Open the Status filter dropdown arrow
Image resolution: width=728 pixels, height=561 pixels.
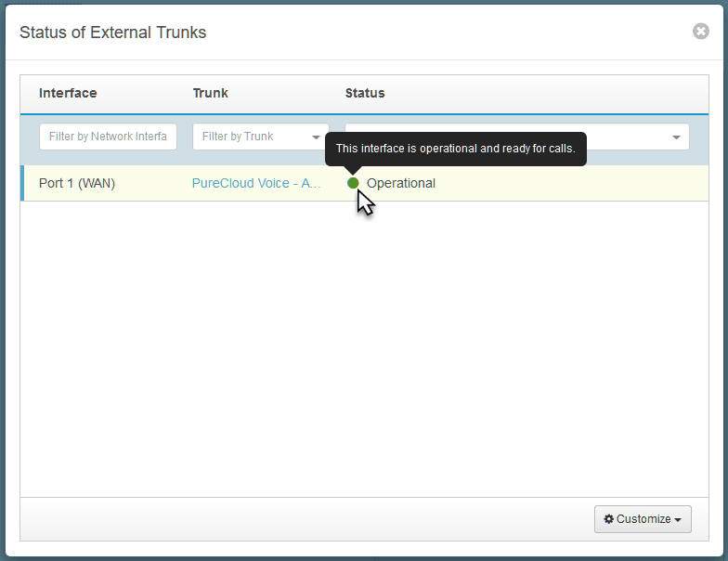675,137
